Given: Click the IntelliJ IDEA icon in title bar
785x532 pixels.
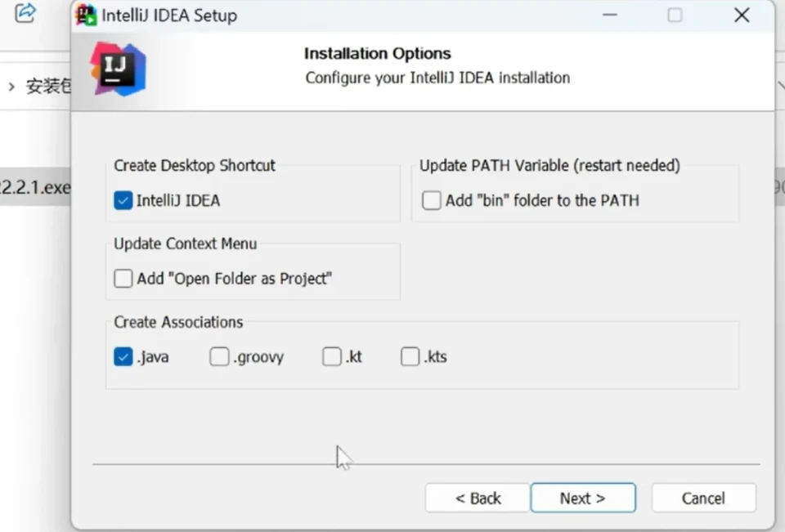Looking at the screenshot, I should [x=86, y=15].
